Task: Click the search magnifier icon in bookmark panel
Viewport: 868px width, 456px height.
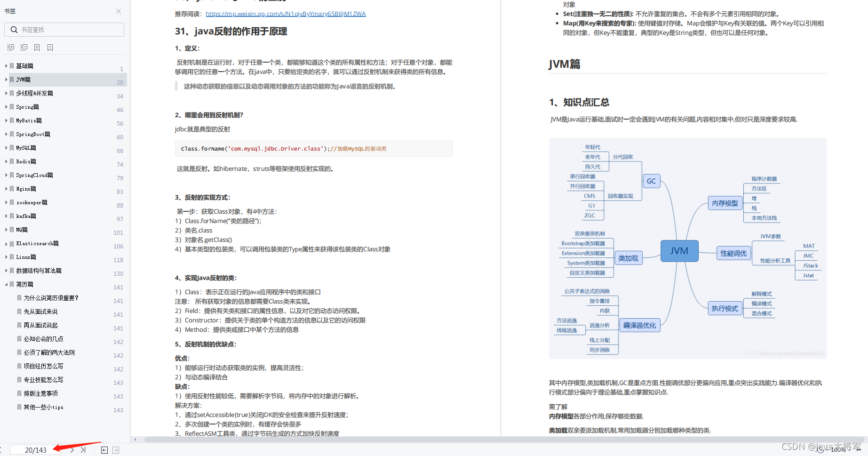Action: [x=14, y=30]
